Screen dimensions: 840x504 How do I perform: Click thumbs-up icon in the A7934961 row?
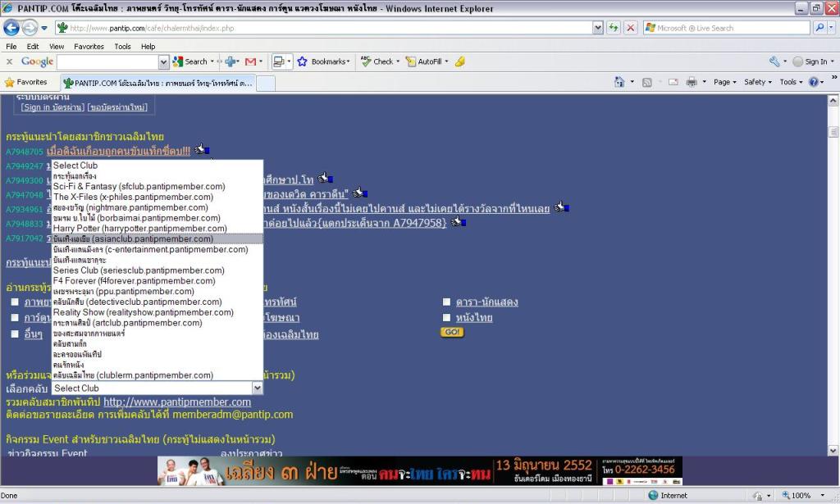pyautogui.click(x=561, y=207)
